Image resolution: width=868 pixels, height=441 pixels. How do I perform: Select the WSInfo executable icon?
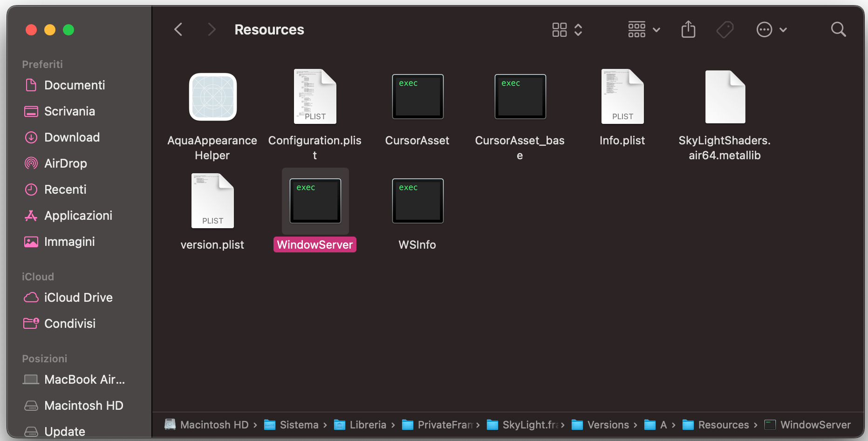(417, 201)
